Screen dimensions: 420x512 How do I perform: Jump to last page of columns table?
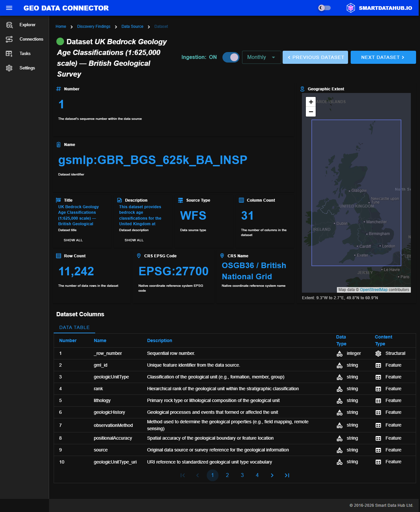[287, 475]
